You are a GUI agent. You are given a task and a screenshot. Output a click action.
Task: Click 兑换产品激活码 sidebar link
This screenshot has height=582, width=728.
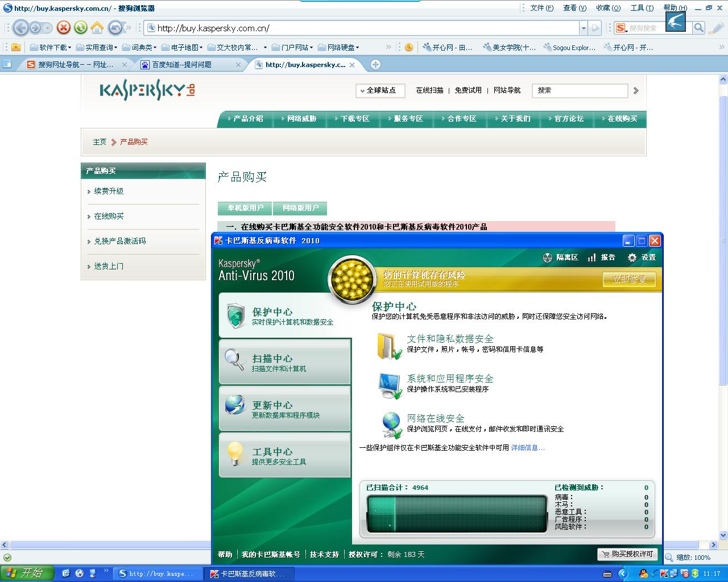(x=120, y=241)
